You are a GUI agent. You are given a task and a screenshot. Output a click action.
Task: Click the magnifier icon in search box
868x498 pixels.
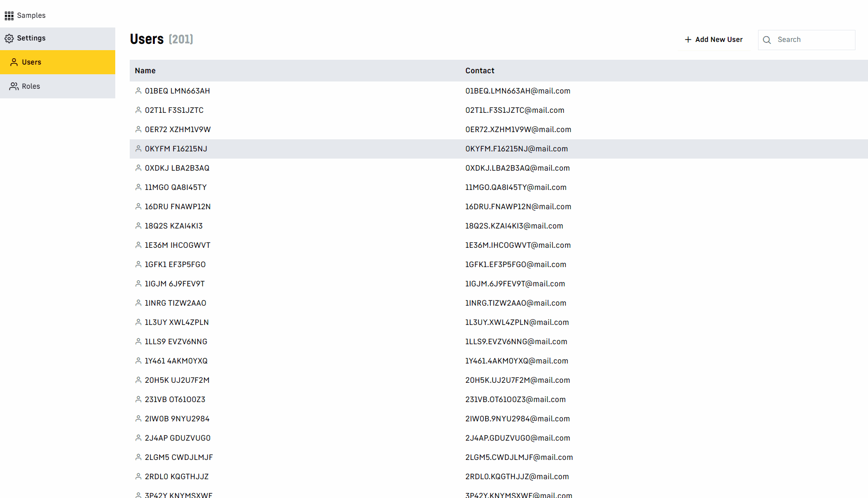767,40
